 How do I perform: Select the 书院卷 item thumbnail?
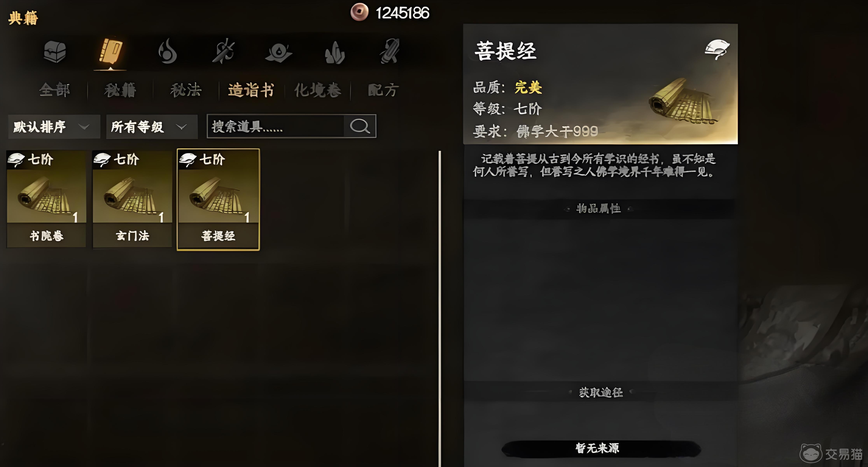coord(46,199)
